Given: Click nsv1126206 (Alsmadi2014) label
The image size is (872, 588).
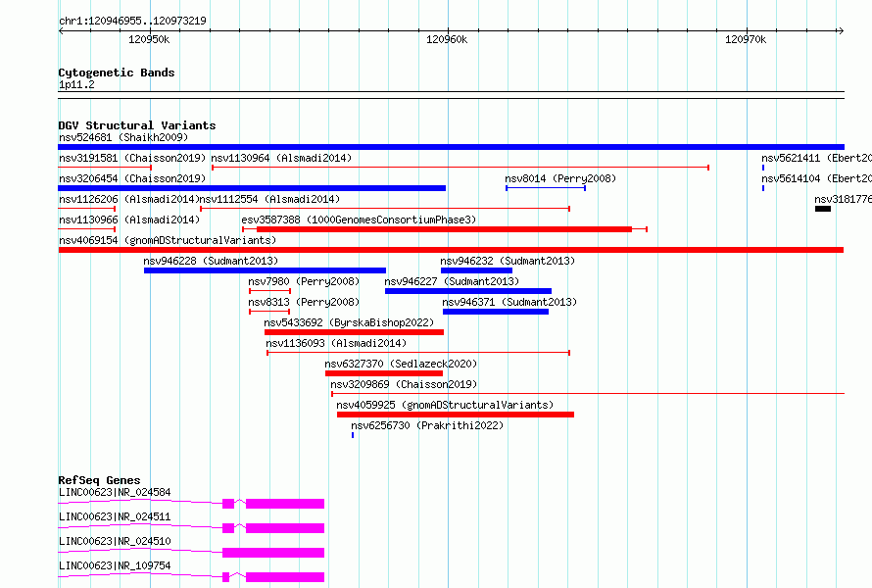Looking at the screenshot, I should [129, 199].
